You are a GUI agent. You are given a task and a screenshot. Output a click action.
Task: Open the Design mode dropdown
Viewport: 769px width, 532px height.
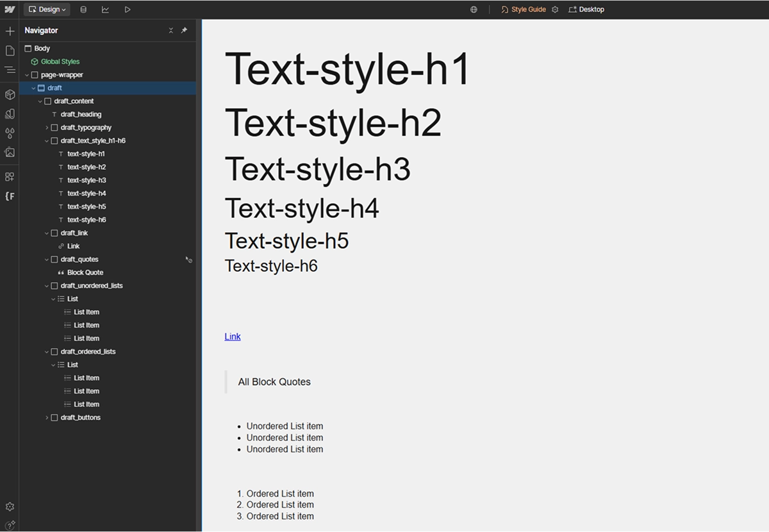click(x=46, y=9)
